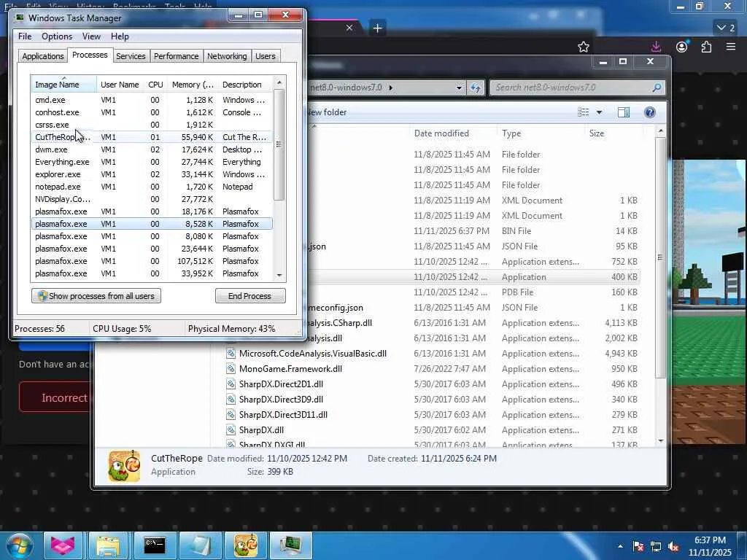Click the Explorer file list scrollbar thumb
Viewport: 747px width, 560px height.
[x=660, y=257]
